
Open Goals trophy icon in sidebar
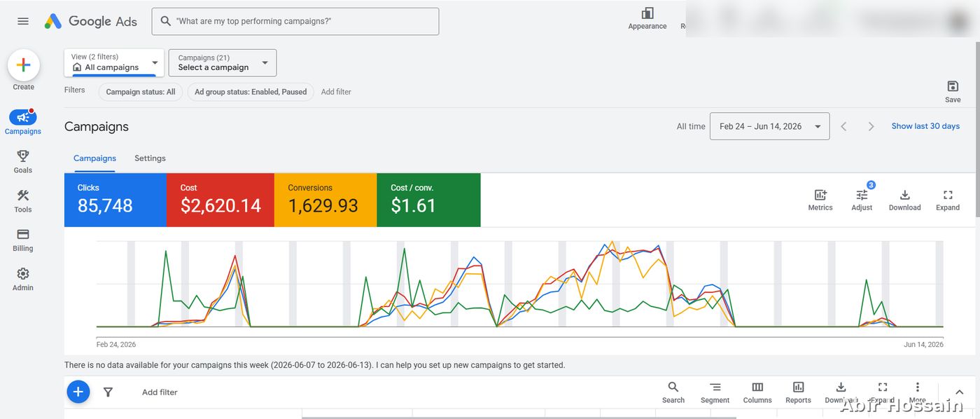coord(23,161)
